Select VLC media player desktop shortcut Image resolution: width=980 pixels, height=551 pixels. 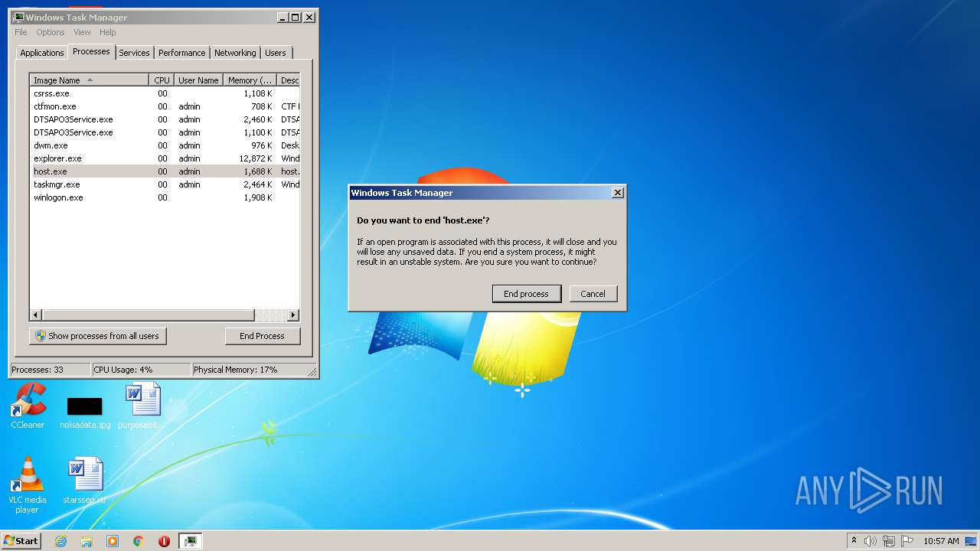28,485
